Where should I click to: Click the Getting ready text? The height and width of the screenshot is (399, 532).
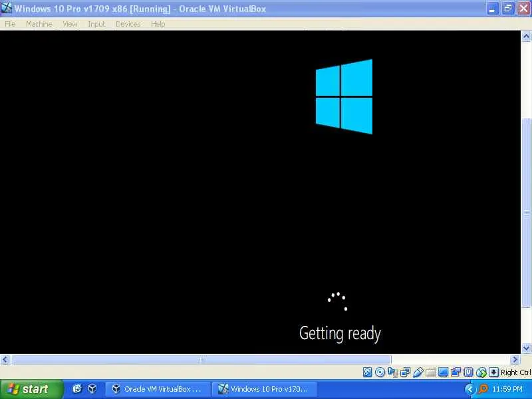[x=340, y=334]
